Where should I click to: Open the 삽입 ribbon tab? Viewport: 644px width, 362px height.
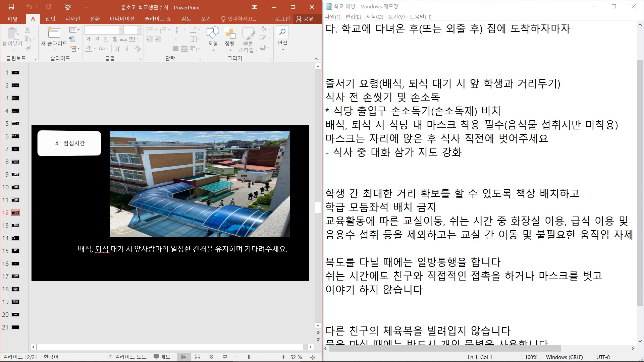50,19
